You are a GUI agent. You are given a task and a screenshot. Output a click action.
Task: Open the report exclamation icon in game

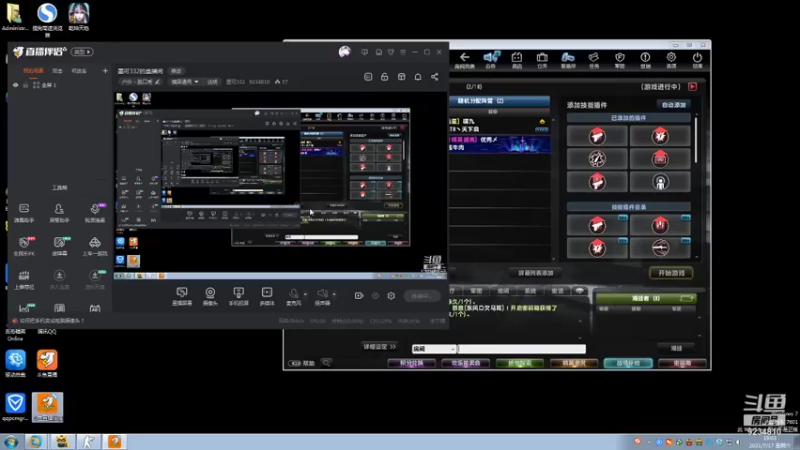(x=645, y=60)
